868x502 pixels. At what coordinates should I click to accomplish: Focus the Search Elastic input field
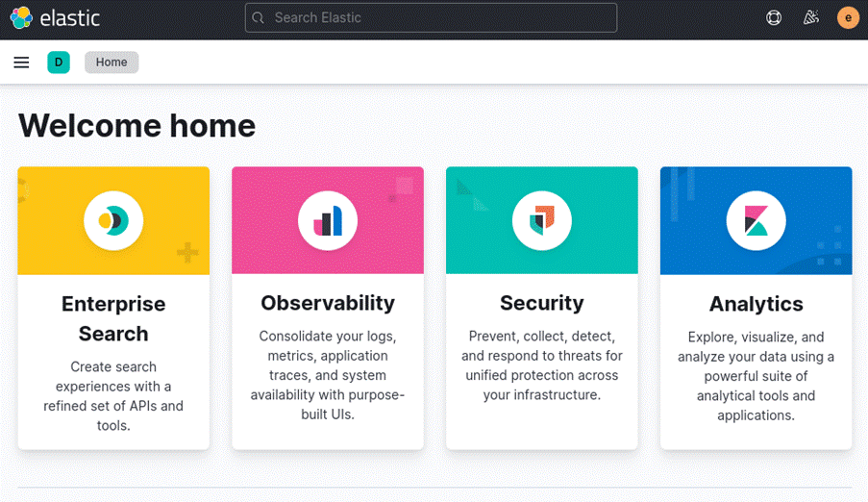431,17
